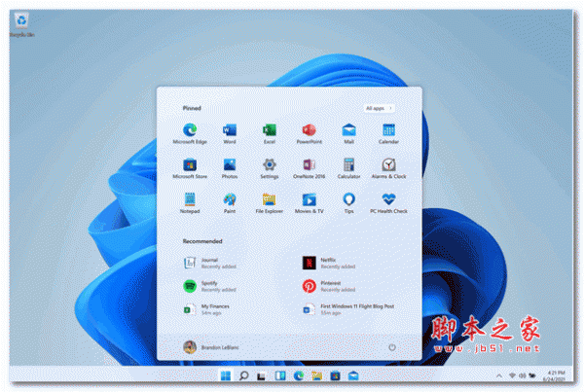
Task: Open the PC Health Check app
Action: (388, 202)
